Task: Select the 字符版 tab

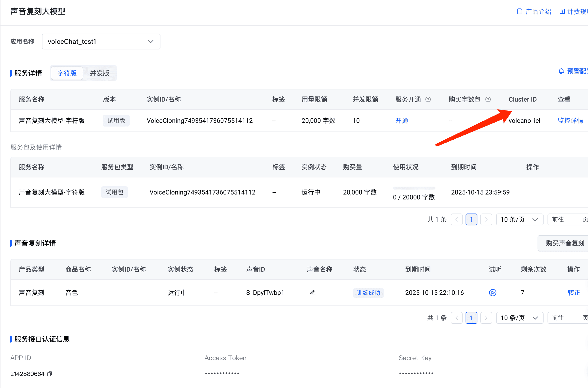Action: coord(67,73)
